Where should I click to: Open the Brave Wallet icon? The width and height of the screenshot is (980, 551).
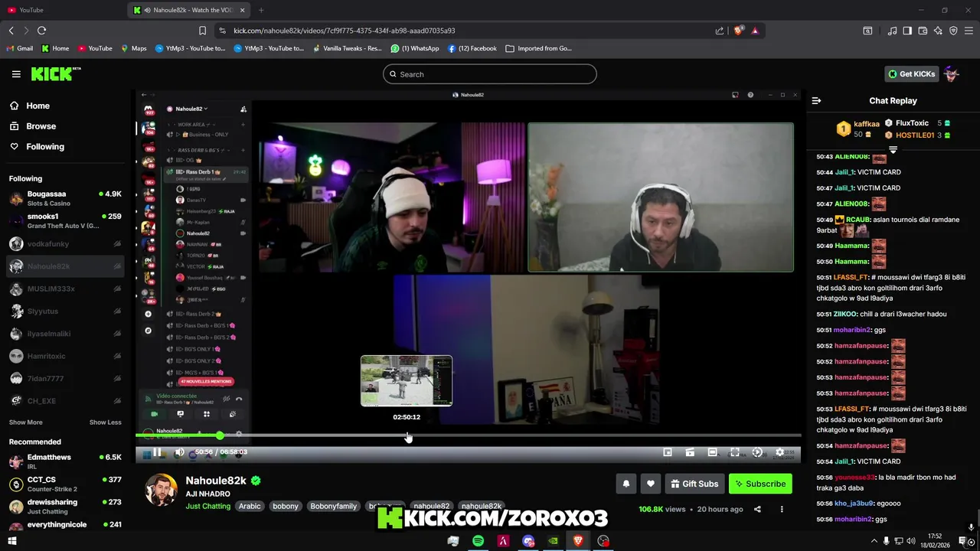tap(923, 31)
